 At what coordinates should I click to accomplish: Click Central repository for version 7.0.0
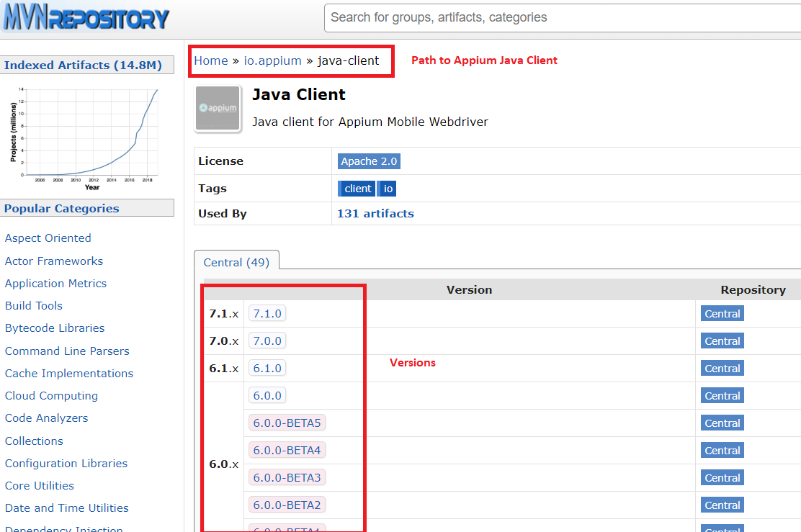click(722, 341)
